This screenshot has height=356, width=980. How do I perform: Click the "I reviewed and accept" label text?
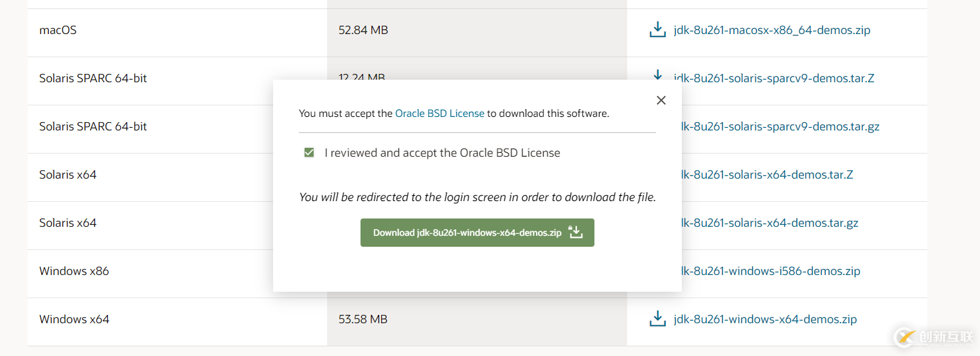(x=442, y=153)
